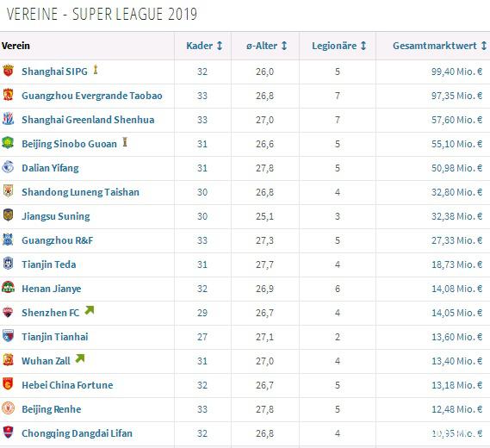Click Shandong Luneng Taishan squad size 30
The image size is (490, 448).
[202, 192]
